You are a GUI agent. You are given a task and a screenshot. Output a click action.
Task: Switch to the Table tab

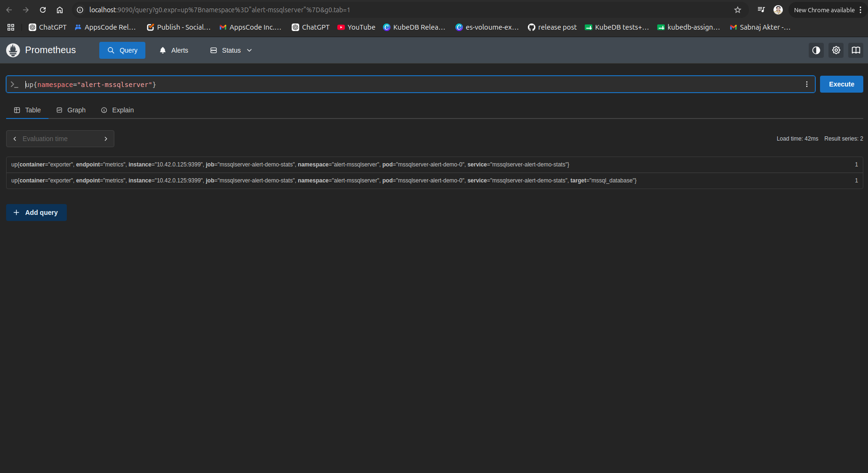27,110
